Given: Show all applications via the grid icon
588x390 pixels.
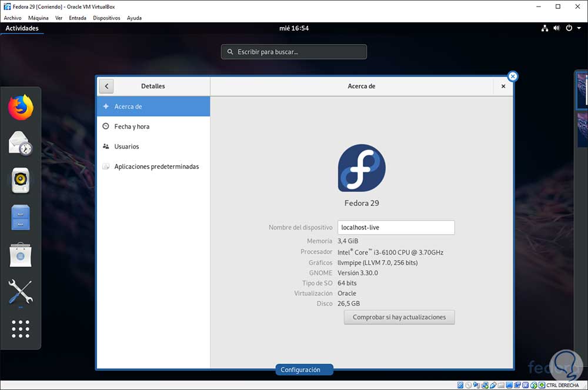Looking at the screenshot, I should tap(21, 329).
